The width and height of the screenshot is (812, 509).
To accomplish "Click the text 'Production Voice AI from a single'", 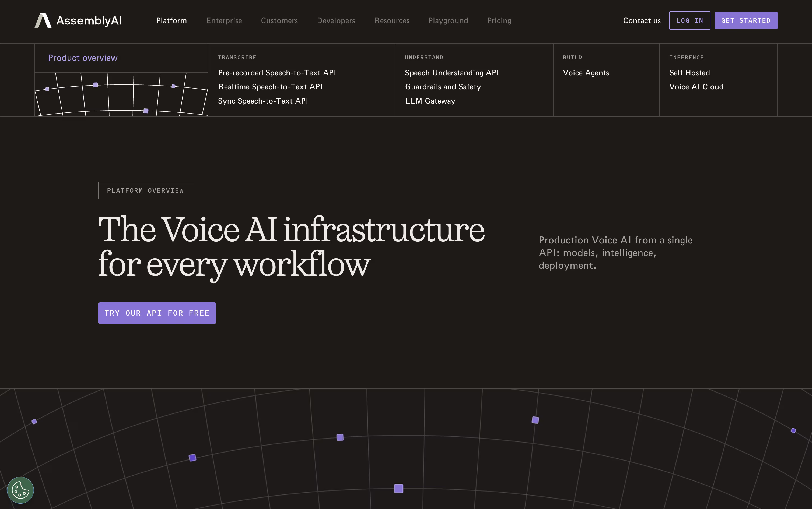I will click(616, 240).
